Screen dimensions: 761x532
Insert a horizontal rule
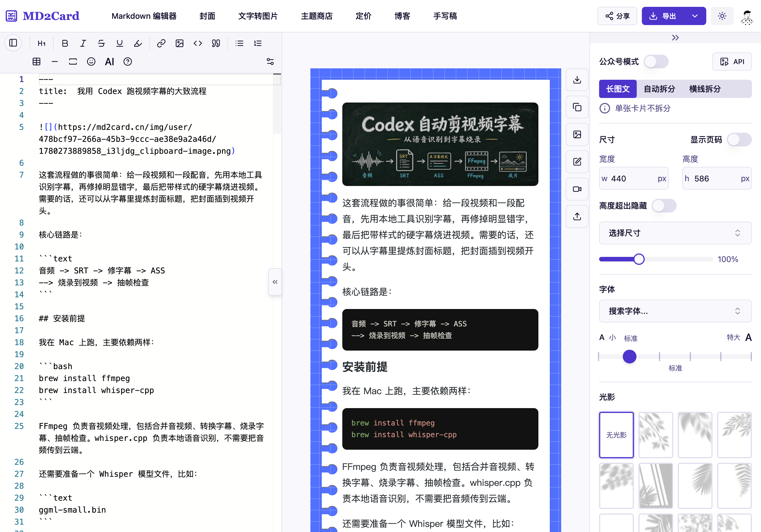click(x=55, y=62)
